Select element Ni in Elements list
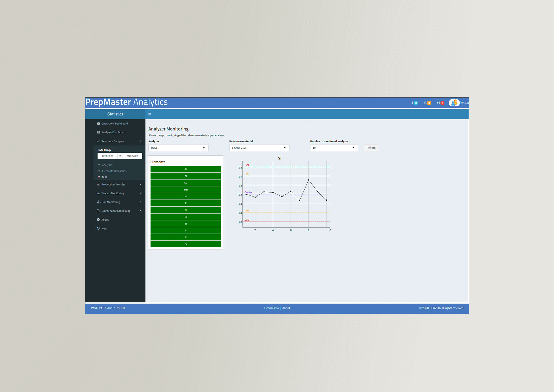The height and width of the screenshot is (392, 554). (x=186, y=196)
